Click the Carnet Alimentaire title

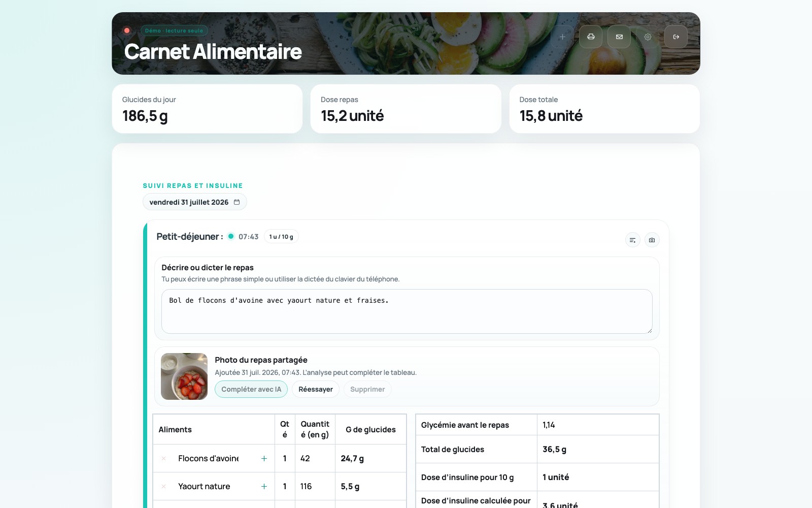[213, 52]
